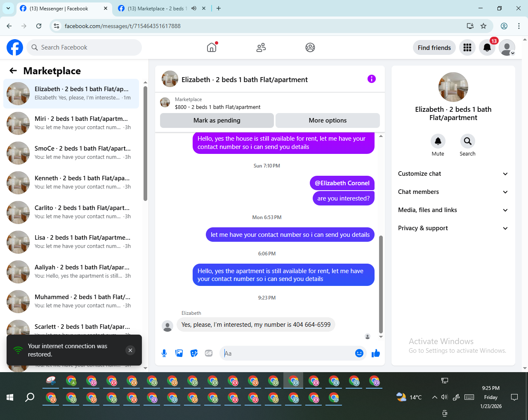Open the account profile picture menu
Image resolution: width=528 pixels, height=420 pixels.
[x=507, y=47]
